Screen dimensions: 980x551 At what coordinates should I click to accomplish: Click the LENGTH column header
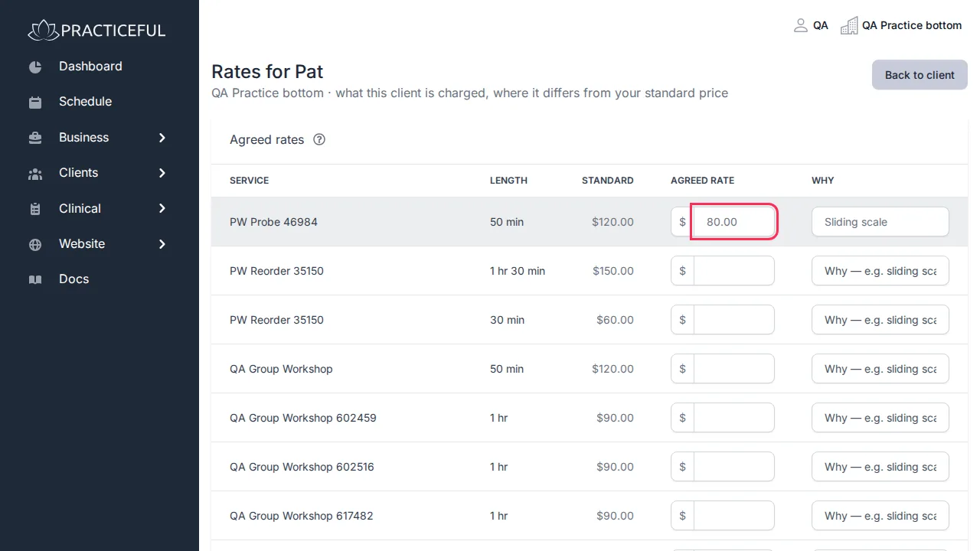point(508,181)
